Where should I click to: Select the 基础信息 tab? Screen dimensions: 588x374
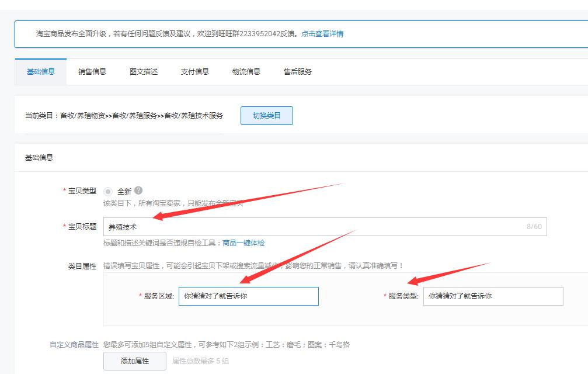pos(40,71)
